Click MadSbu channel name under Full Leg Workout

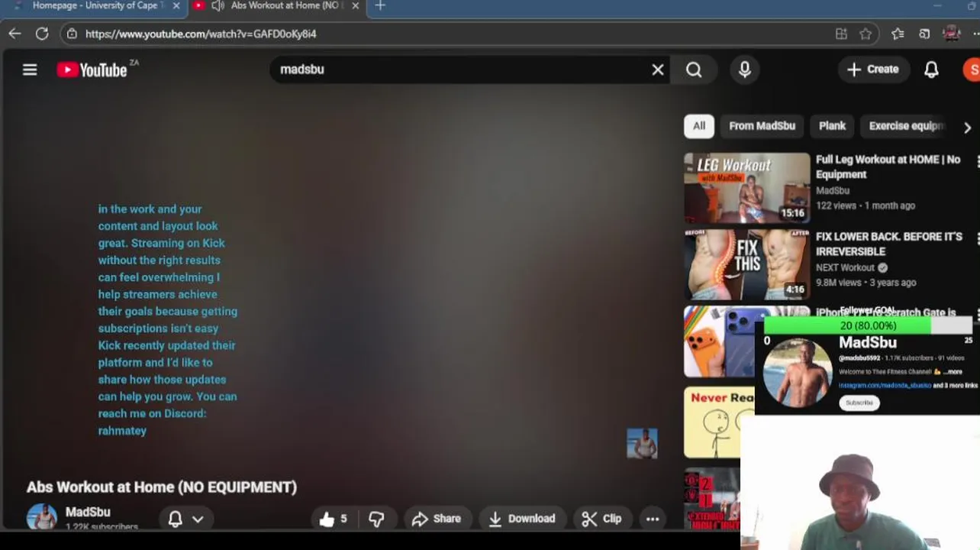pyautogui.click(x=833, y=190)
